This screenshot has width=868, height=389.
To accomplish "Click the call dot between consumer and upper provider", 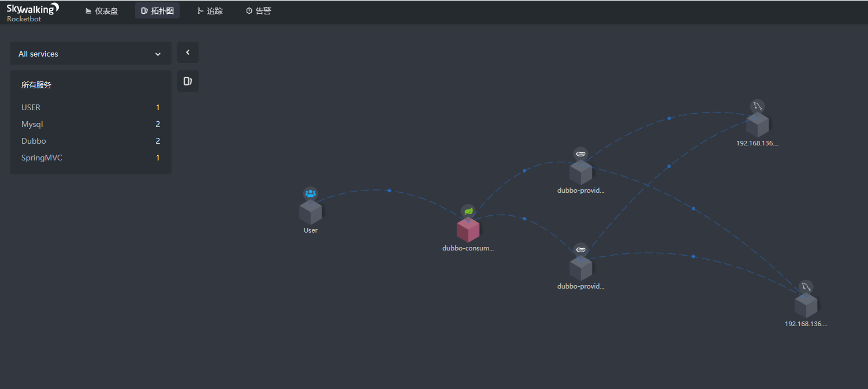I will (x=524, y=171).
